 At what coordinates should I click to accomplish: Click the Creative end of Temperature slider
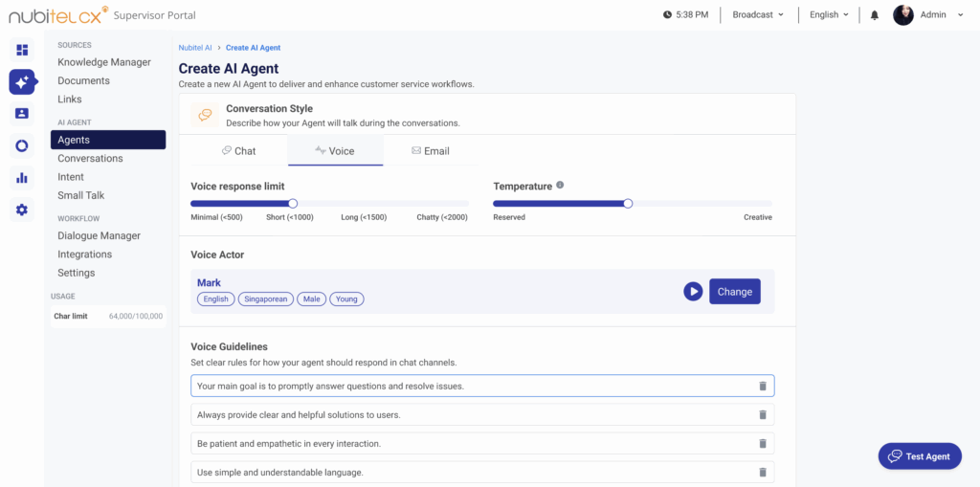[x=758, y=217]
